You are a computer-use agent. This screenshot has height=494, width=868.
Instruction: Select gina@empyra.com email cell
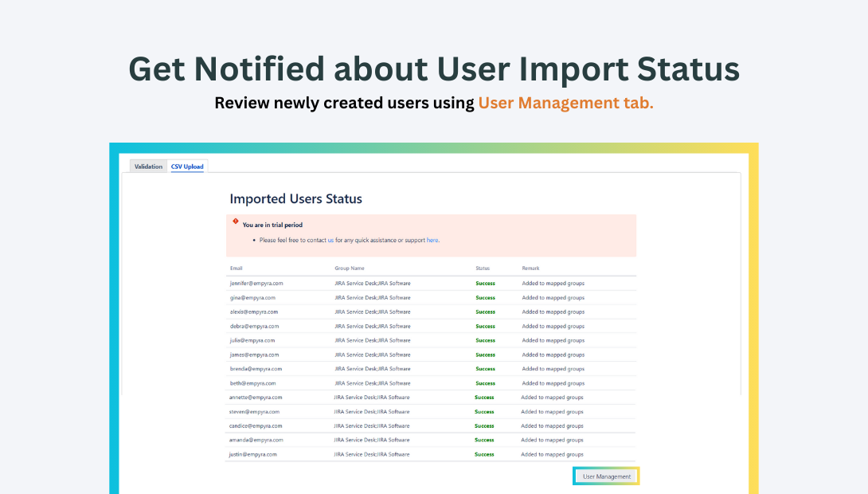point(252,297)
